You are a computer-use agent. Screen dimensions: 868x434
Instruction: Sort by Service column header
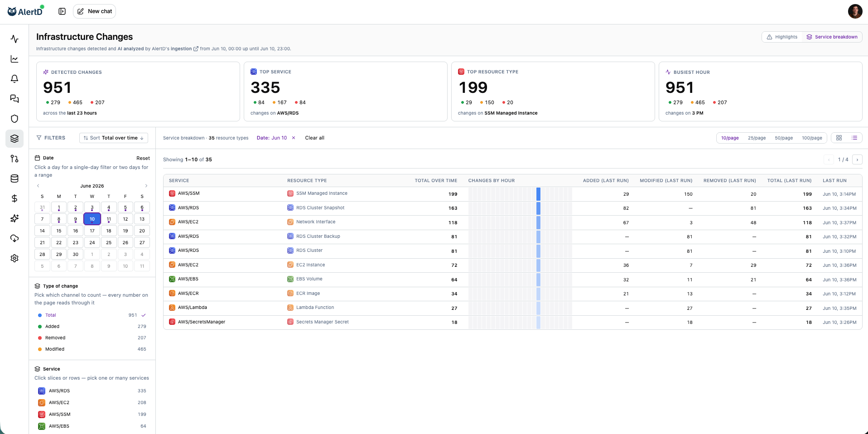click(179, 181)
